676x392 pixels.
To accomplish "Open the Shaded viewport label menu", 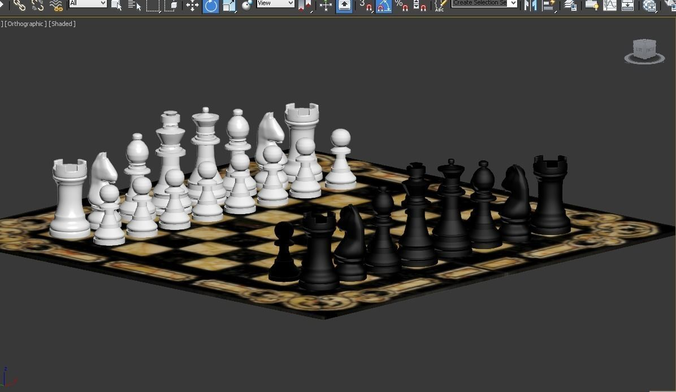I will pos(62,24).
